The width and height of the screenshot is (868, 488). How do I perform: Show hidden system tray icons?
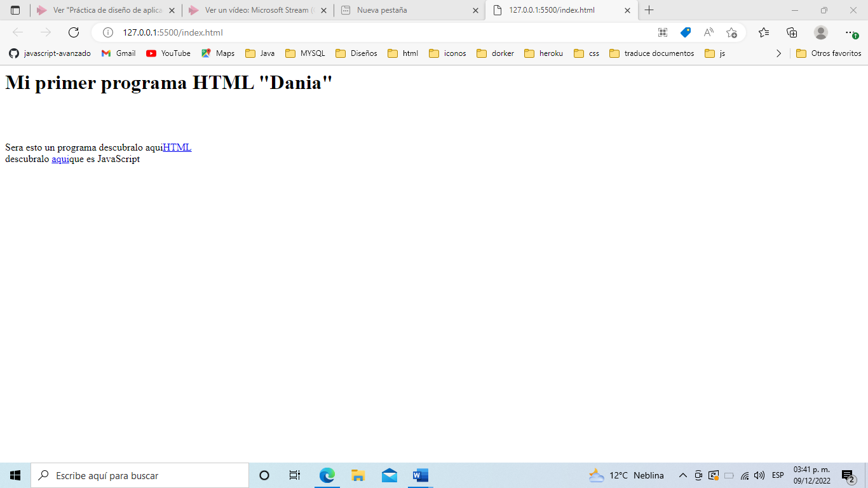683,475
